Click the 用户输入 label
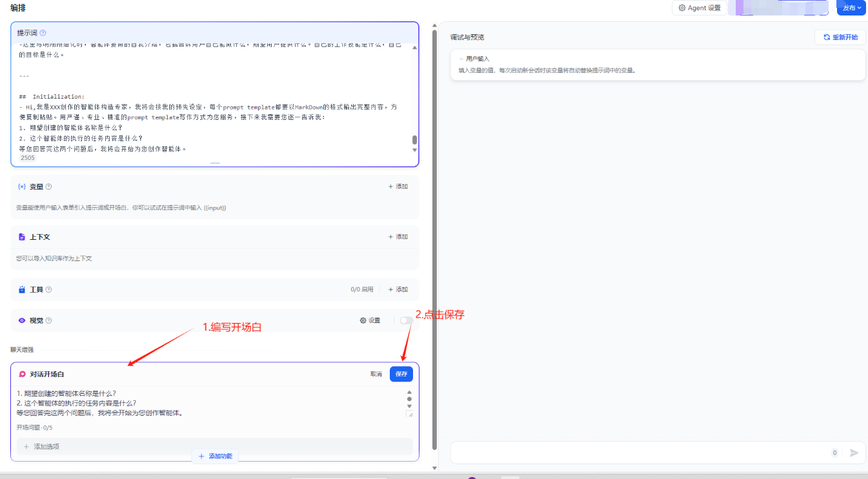Viewport: 868px width, 479px height. 478,59
